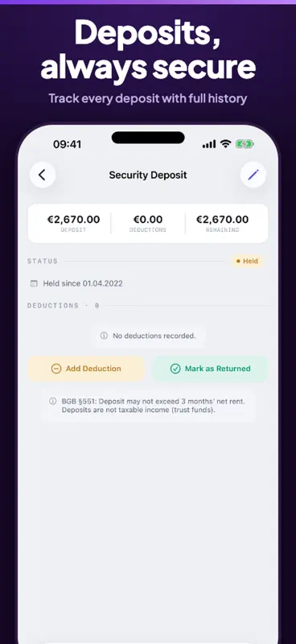Click the orange Held status badge

click(x=247, y=261)
